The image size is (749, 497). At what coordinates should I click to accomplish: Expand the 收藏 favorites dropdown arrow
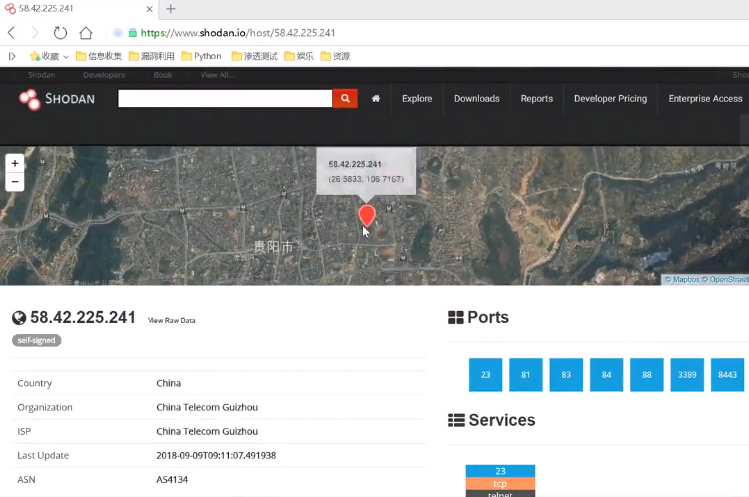pyautogui.click(x=65, y=57)
